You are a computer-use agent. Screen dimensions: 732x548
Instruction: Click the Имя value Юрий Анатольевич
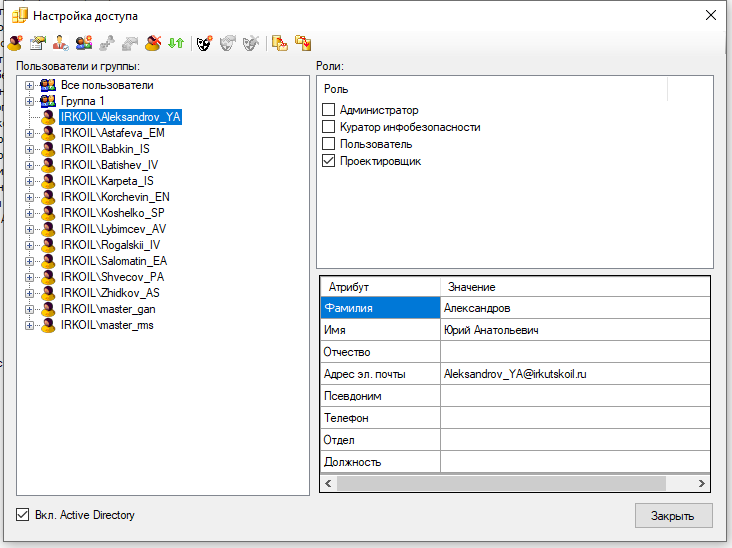(575, 330)
